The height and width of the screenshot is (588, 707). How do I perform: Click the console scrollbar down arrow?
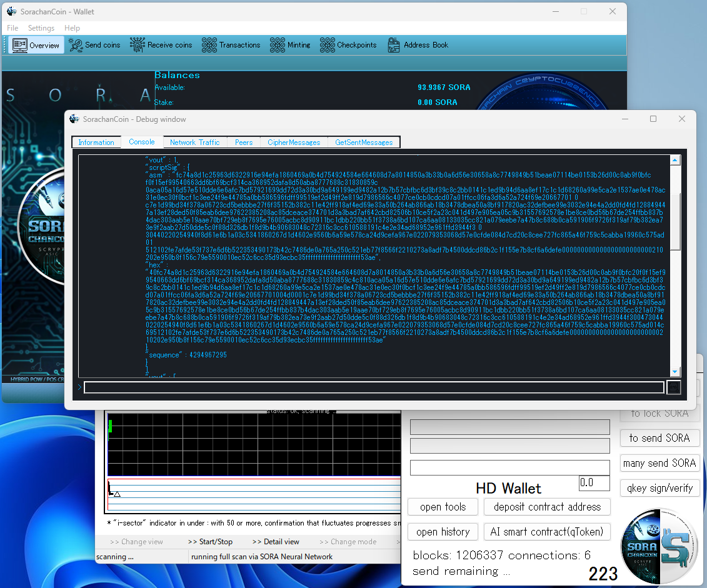tap(675, 372)
